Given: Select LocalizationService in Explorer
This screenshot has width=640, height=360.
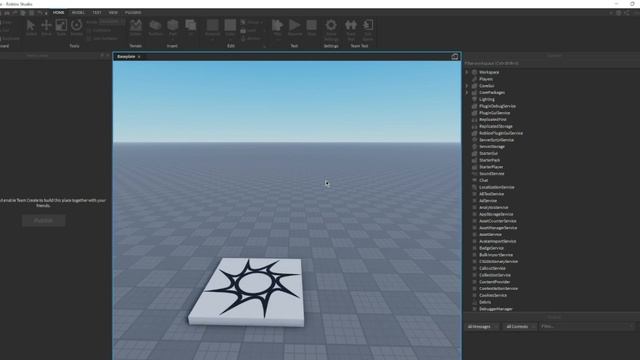Looking at the screenshot, I should click(x=497, y=187).
